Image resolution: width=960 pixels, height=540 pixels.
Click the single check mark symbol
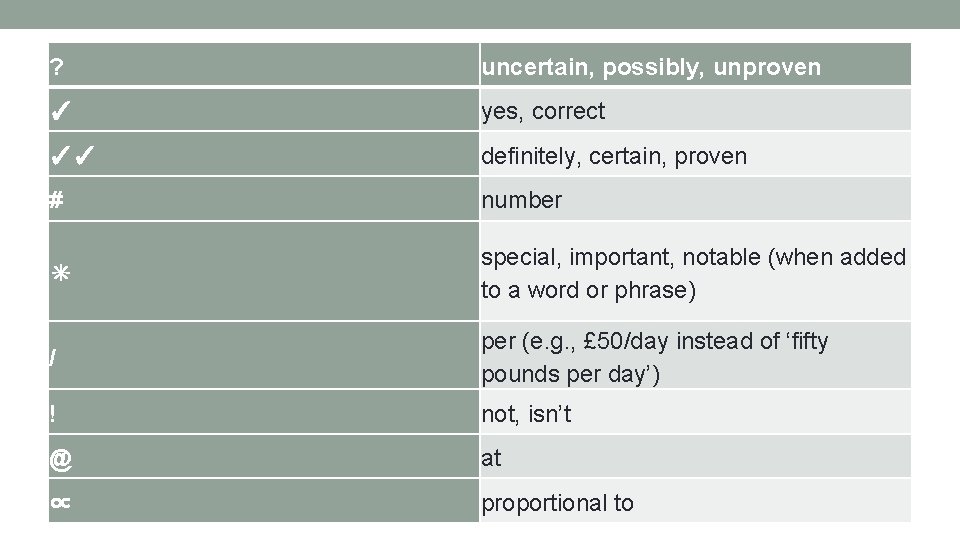pos(61,111)
